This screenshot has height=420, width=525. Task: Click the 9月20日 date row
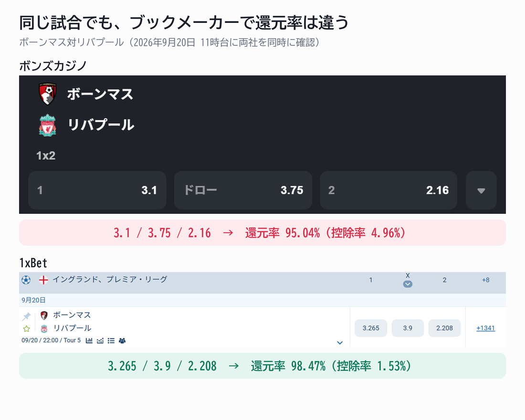[x=262, y=300]
